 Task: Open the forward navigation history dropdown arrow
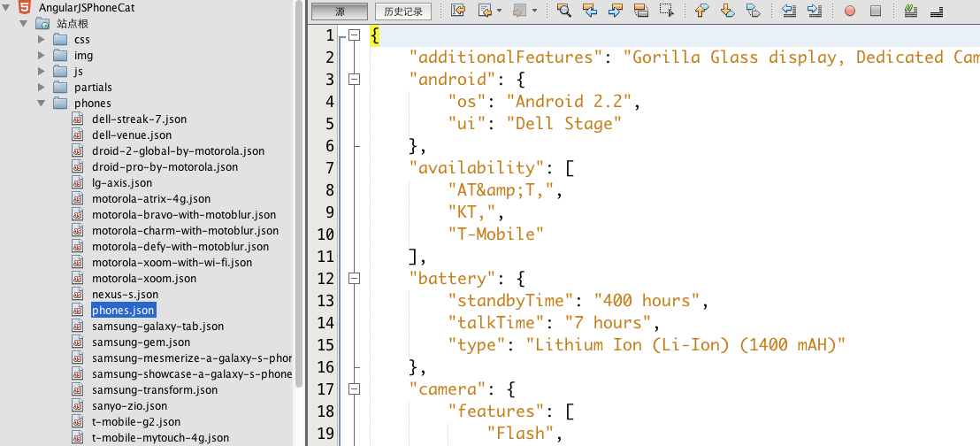click(535, 12)
